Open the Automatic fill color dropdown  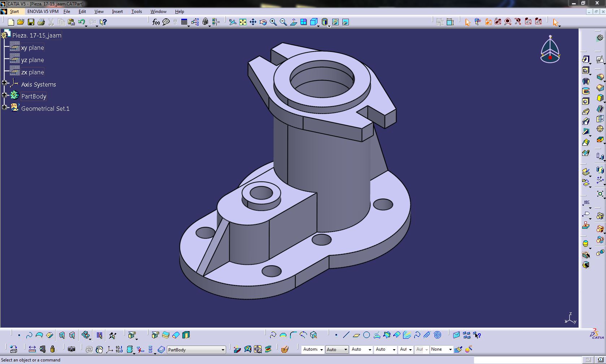tap(321, 349)
